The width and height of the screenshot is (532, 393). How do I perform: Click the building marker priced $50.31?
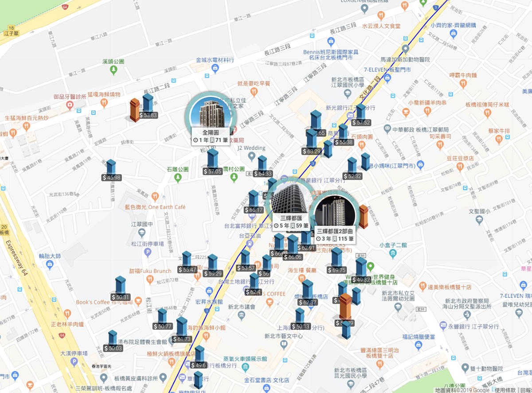[x=120, y=288]
